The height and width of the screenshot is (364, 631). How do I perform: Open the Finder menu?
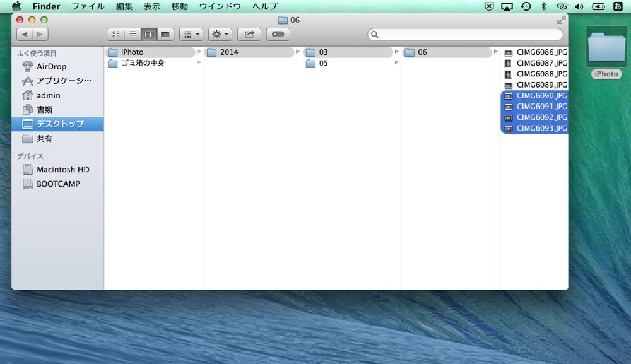(x=46, y=6)
